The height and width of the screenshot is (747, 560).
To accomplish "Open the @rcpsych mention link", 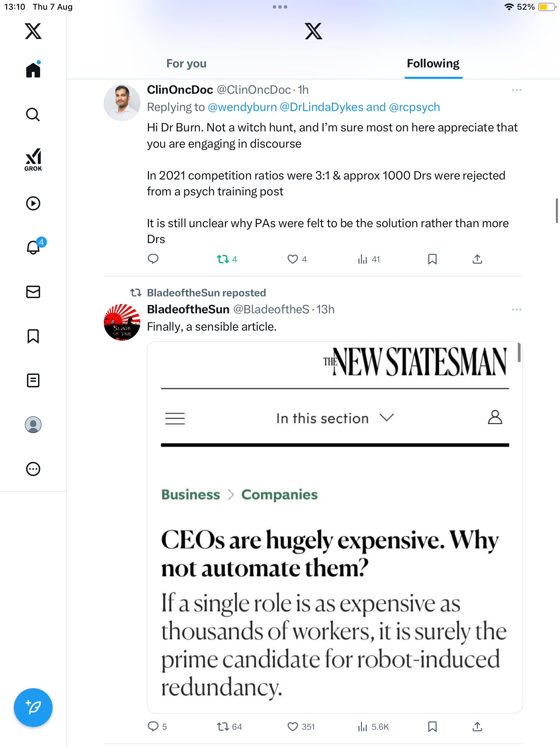I will 414,107.
